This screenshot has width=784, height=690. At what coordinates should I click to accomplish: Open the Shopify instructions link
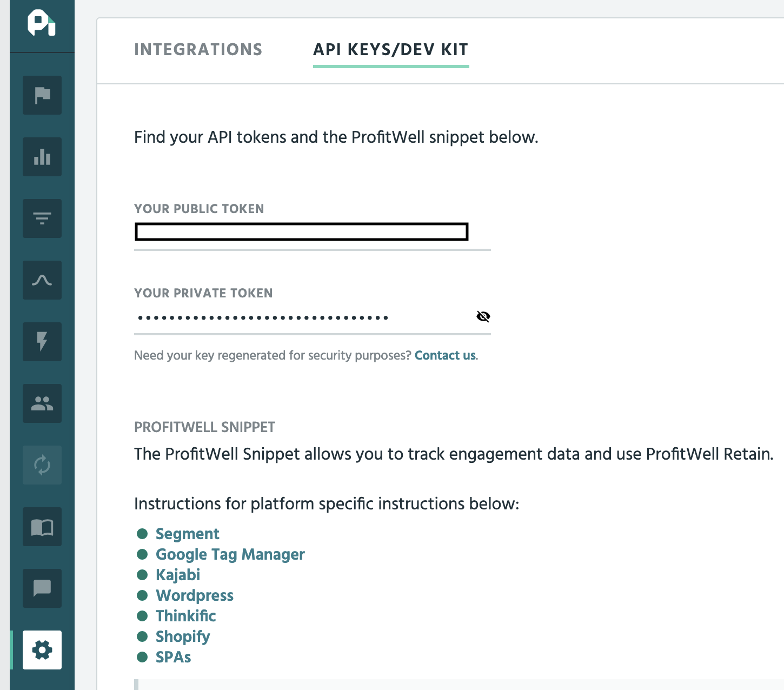(x=183, y=636)
